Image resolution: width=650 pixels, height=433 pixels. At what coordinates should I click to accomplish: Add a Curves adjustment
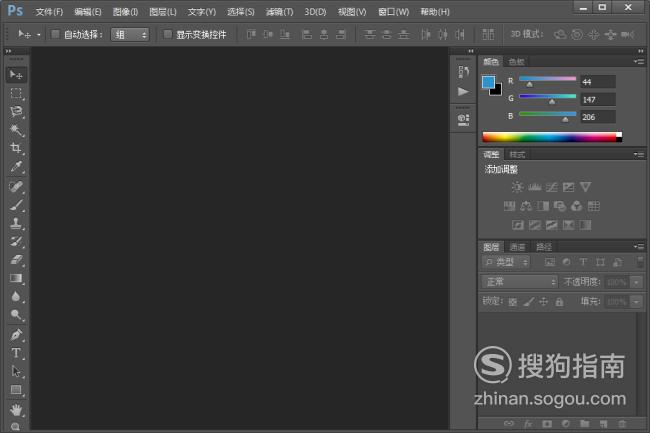click(x=551, y=187)
